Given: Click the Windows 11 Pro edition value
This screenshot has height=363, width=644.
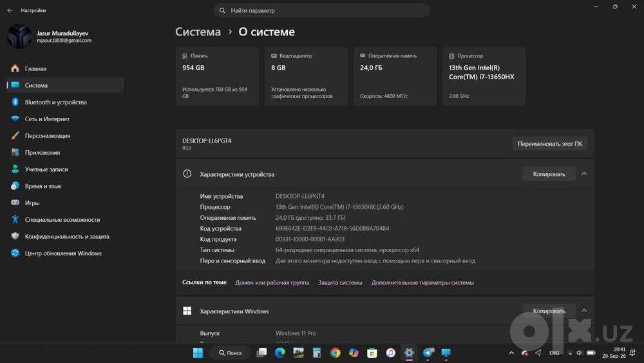Looking at the screenshot, I should [x=296, y=333].
